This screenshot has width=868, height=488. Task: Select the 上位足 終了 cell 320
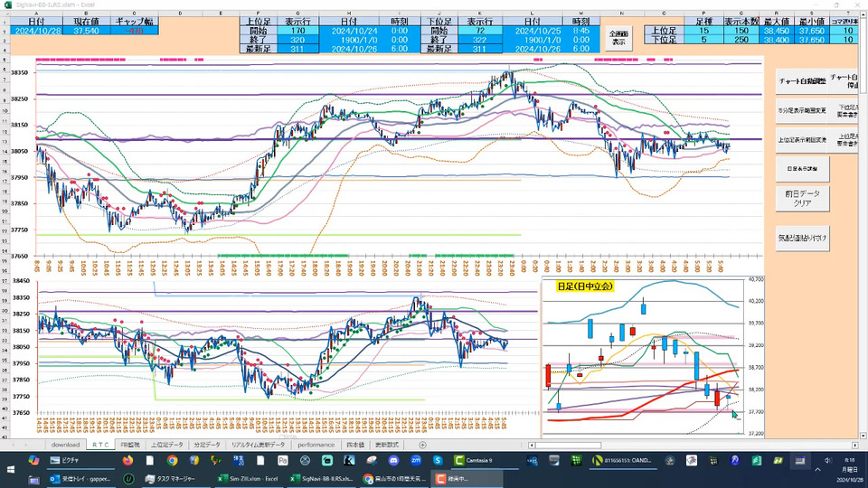297,40
